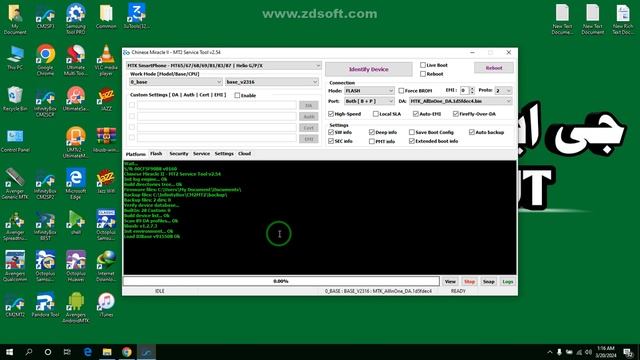Viewport: 640px width, 360px height.
Task: Toggle the Deep info checkbox
Action: [x=371, y=132]
